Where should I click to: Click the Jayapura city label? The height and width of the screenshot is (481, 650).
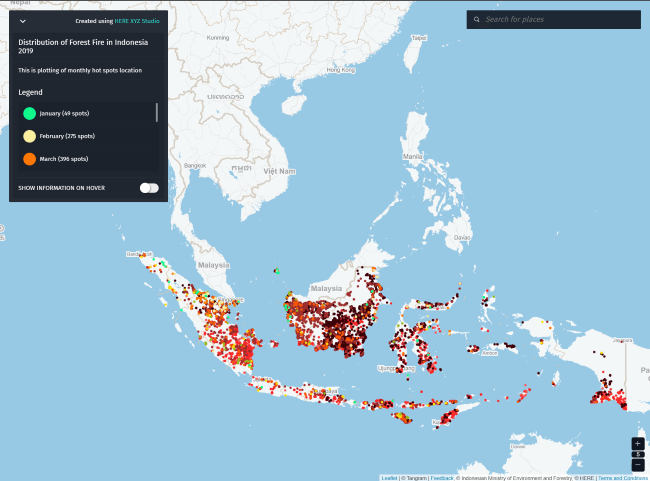[x=623, y=340]
